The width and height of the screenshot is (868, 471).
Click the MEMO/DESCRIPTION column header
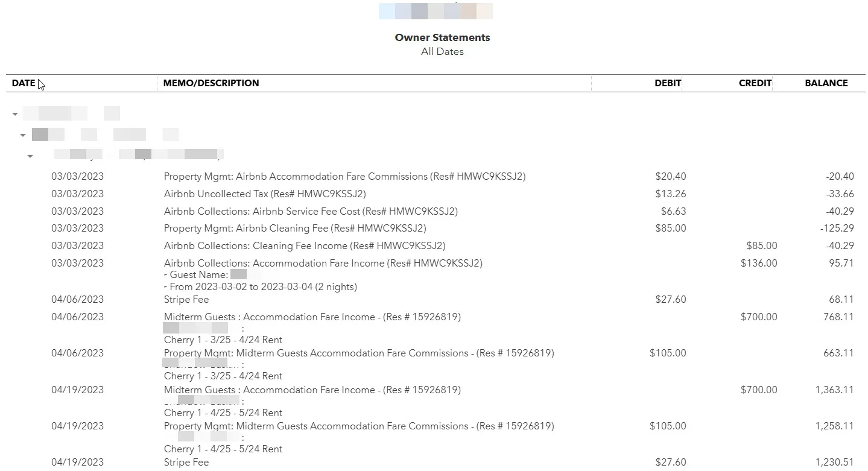211,83
